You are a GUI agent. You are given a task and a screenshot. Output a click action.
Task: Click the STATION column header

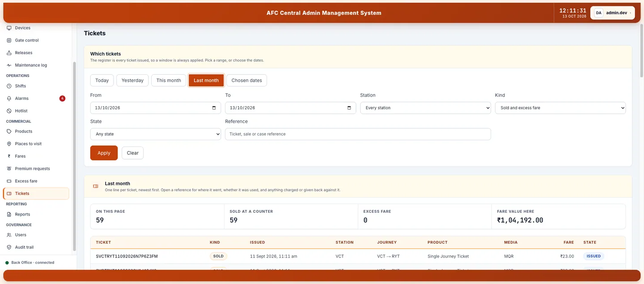pyautogui.click(x=344, y=242)
